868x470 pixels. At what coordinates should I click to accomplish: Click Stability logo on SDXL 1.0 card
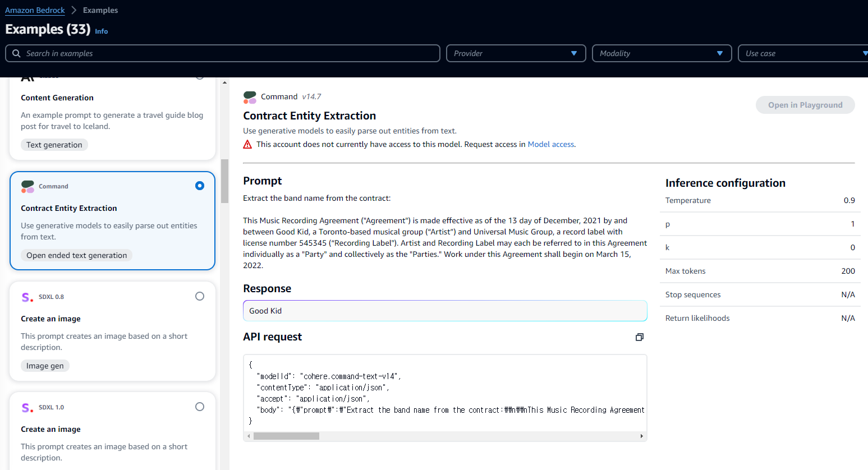(x=27, y=408)
